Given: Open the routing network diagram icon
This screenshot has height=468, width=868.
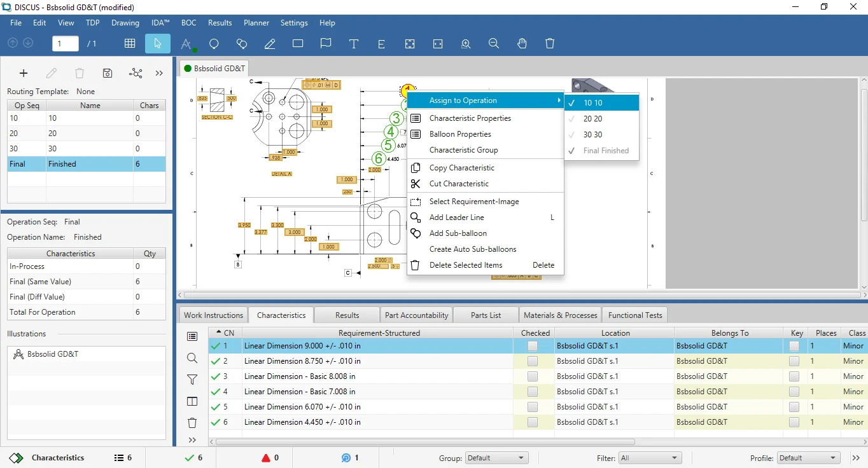Looking at the screenshot, I should pos(136,73).
